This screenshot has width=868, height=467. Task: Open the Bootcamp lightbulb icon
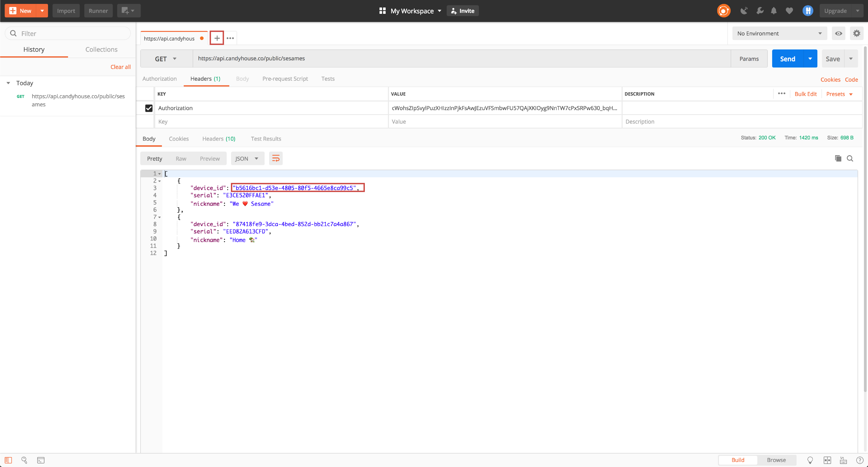(x=810, y=460)
